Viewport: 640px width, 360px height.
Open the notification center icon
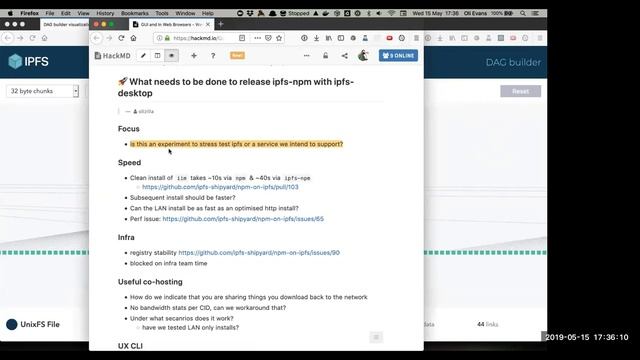(535, 13)
